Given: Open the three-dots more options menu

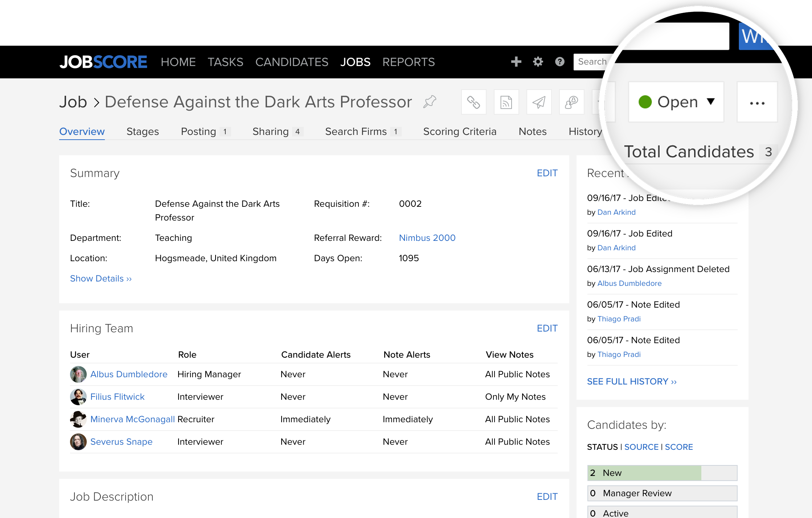Looking at the screenshot, I should [757, 102].
